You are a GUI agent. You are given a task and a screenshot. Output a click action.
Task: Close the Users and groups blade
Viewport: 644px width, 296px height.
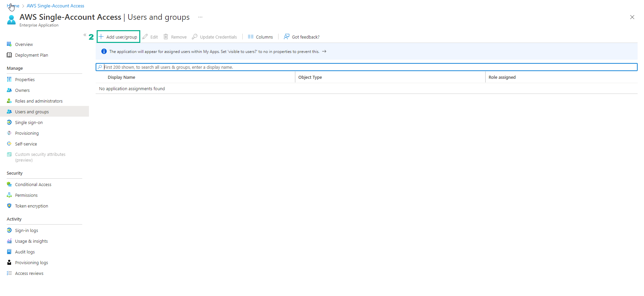coord(632,17)
